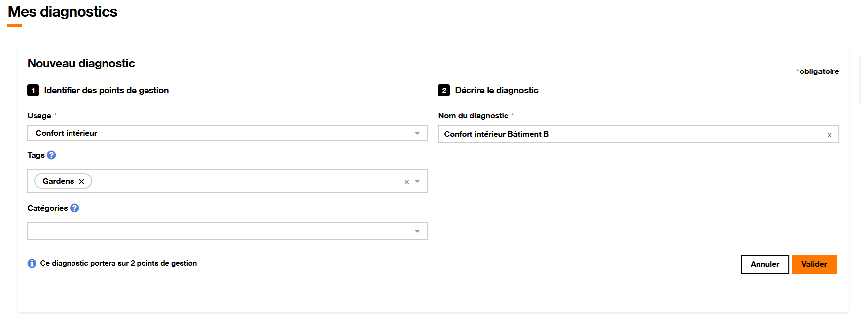Open the Usage dropdown arrow
The image size is (868, 318).
[417, 133]
